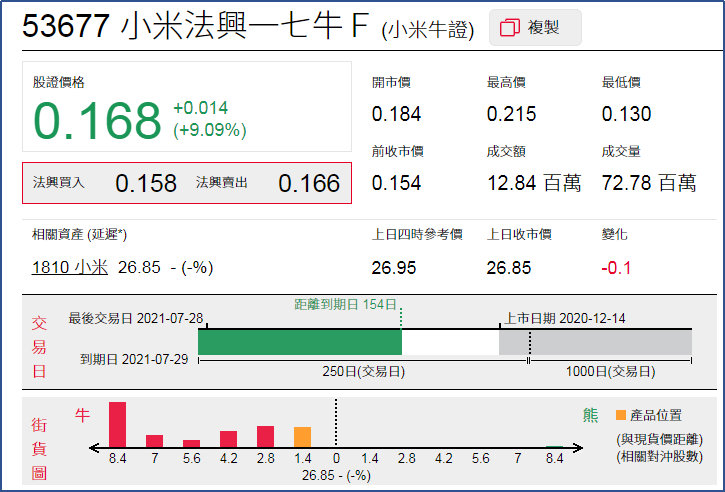
Task: Click the 牛 bull label in chart
Action: 82,415
